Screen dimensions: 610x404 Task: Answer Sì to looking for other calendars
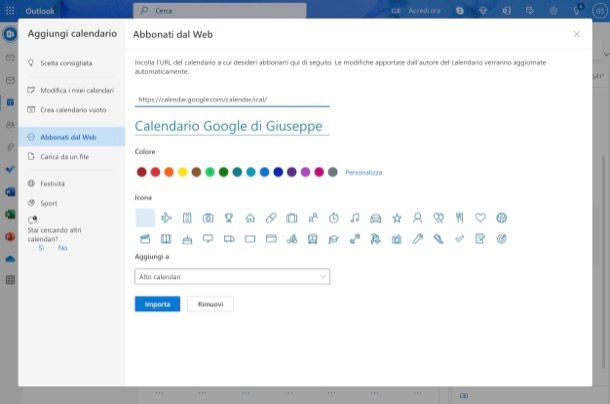(x=41, y=248)
